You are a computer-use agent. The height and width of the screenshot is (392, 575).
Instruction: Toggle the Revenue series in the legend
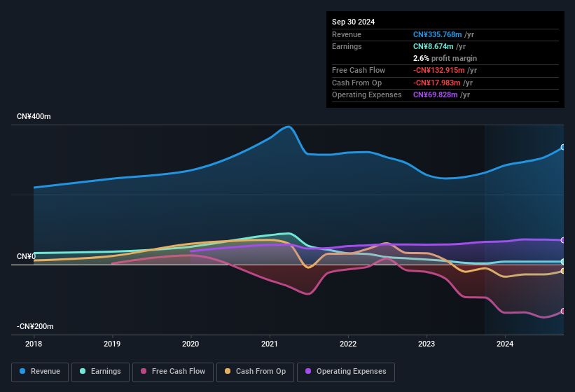coord(40,372)
